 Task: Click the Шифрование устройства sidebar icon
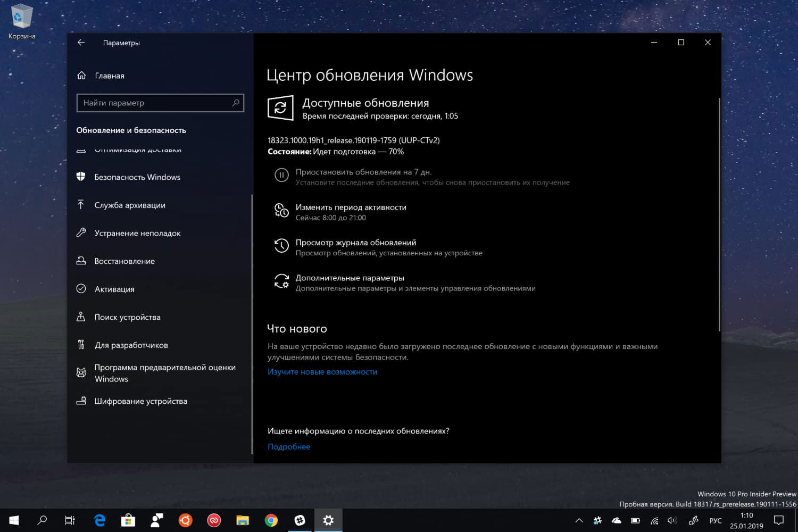82,401
